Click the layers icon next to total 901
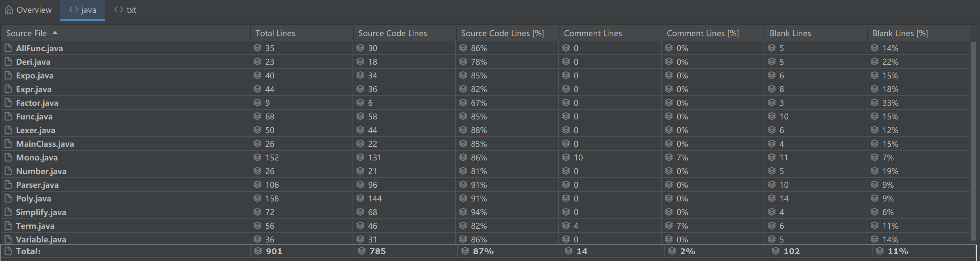 coord(258,251)
